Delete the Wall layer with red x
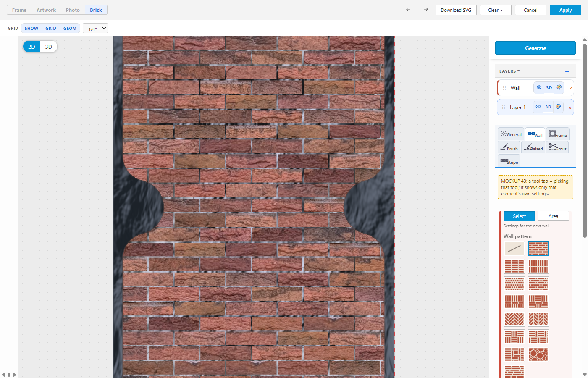The height and width of the screenshot is (378, 588). 570,88
